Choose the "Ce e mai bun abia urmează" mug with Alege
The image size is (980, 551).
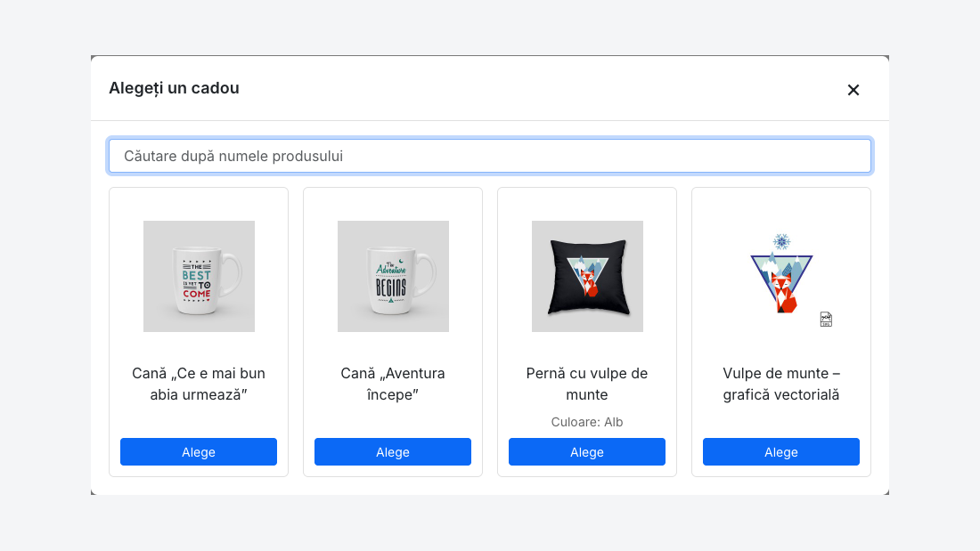199,451
